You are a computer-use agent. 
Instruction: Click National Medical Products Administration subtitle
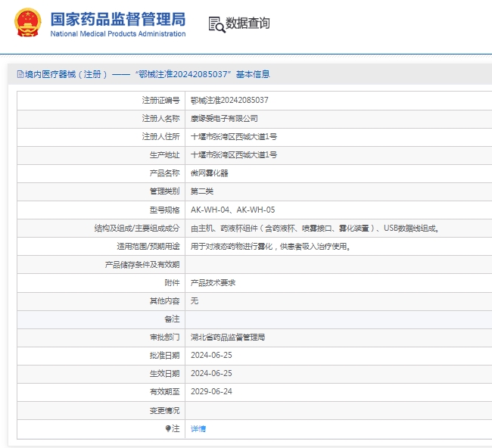118,34
